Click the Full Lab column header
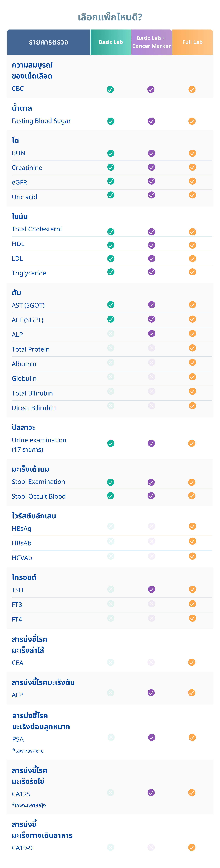This screenshot has height=868, width=220. [192, 42]
